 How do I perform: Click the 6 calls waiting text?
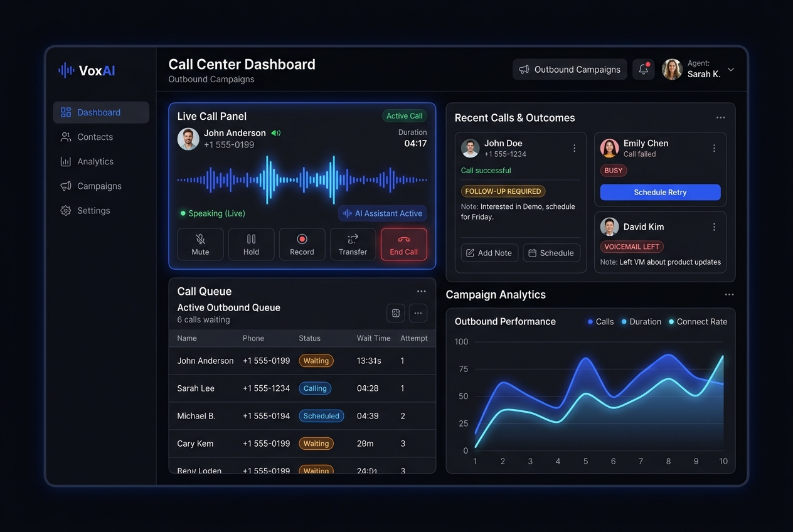tap(203, 319)
